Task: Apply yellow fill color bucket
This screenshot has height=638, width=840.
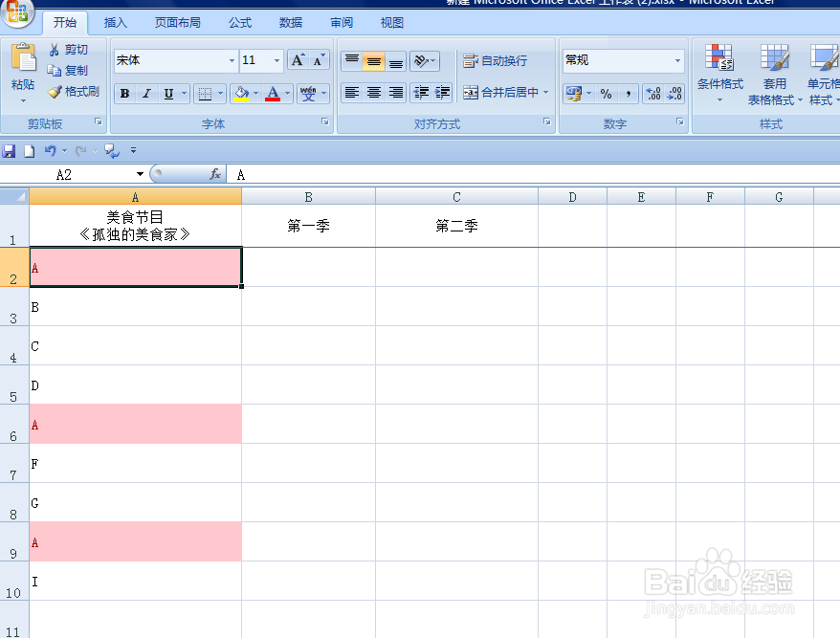Action: [x=242, y=94]
